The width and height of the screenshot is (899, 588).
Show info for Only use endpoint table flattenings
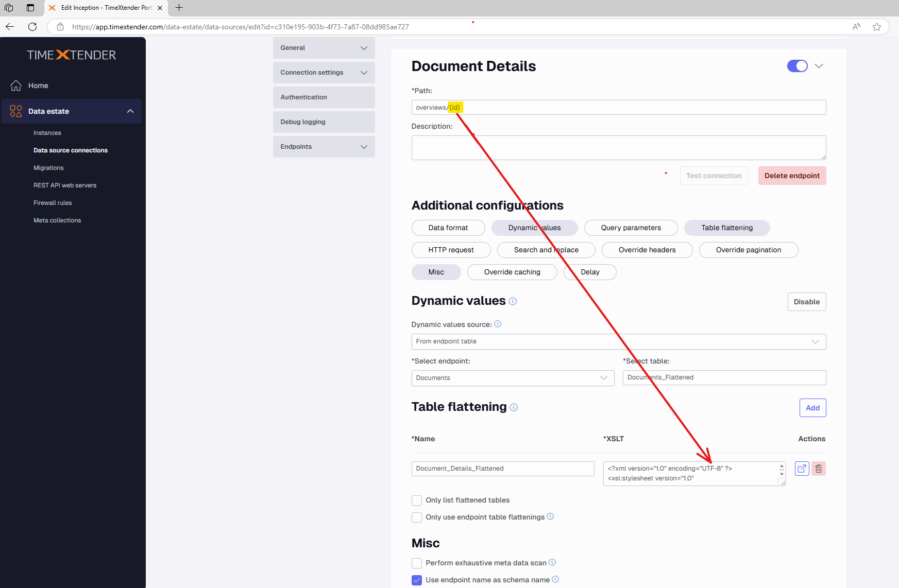550,516
